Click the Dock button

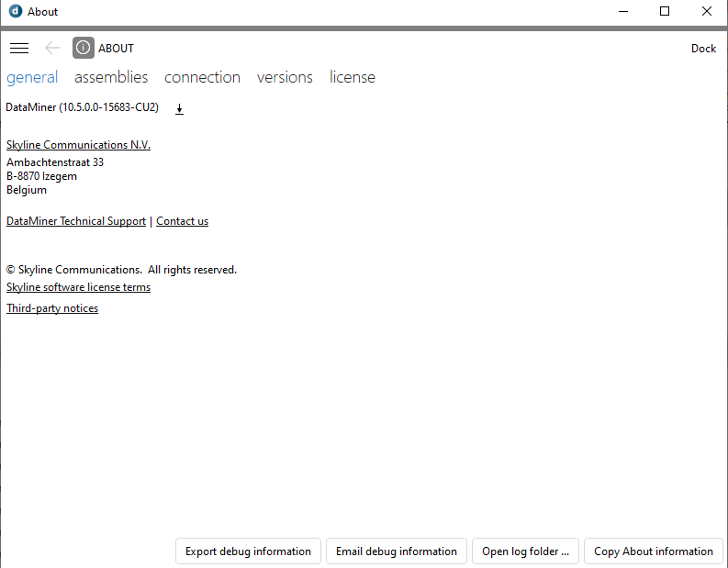tap(703, 49)
